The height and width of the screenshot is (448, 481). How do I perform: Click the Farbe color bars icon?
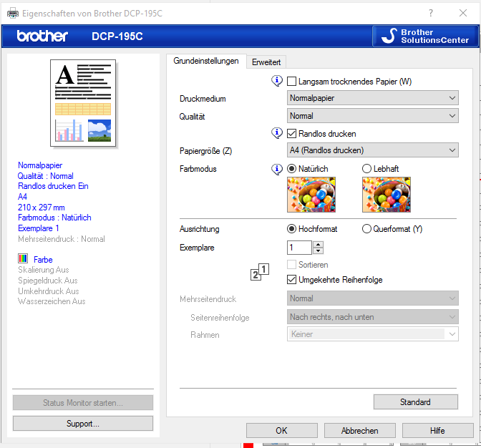click(x=23, y=258)
